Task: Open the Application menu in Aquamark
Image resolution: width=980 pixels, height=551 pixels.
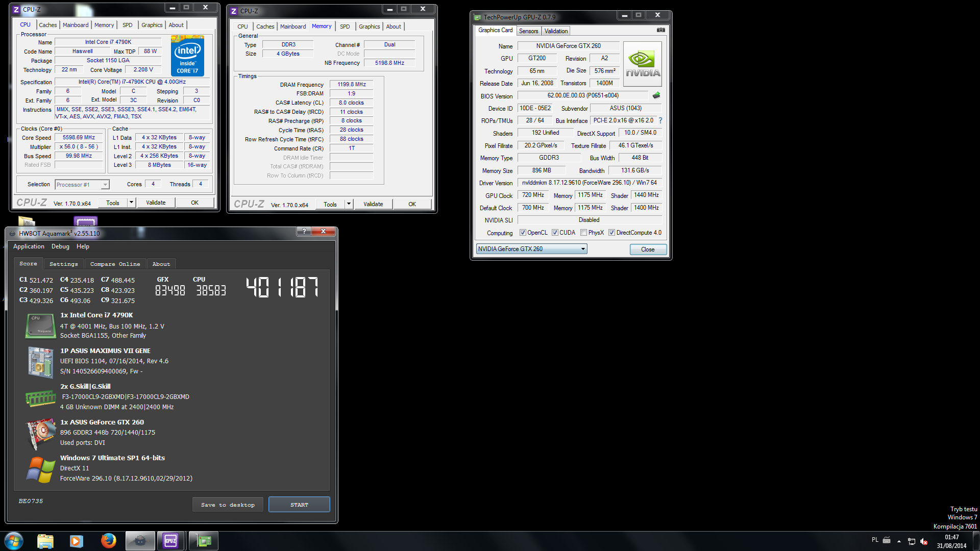Action: 29,246
